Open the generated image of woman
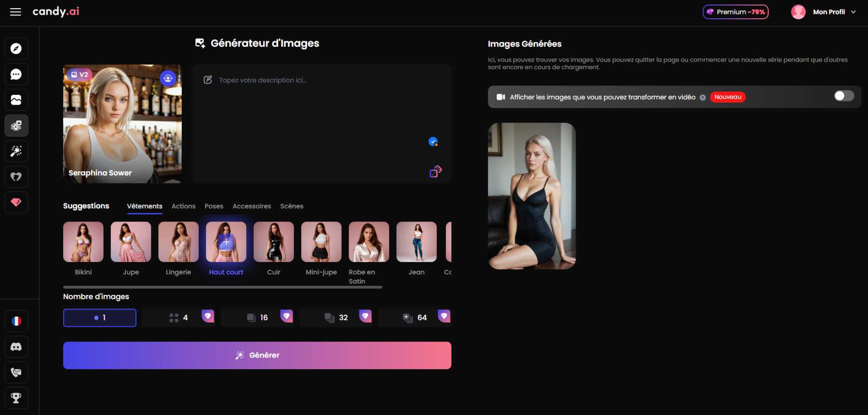 tap(532, 196)
